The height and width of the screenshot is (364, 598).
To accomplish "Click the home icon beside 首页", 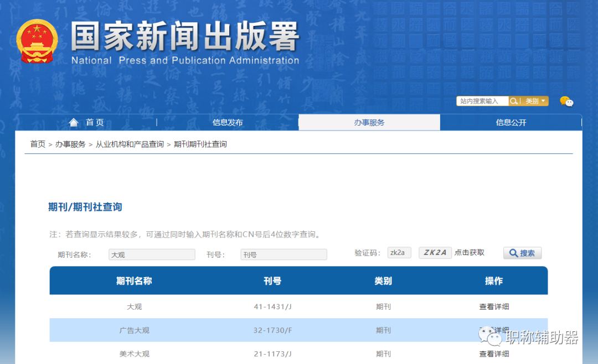I will (x=74, y=122).
